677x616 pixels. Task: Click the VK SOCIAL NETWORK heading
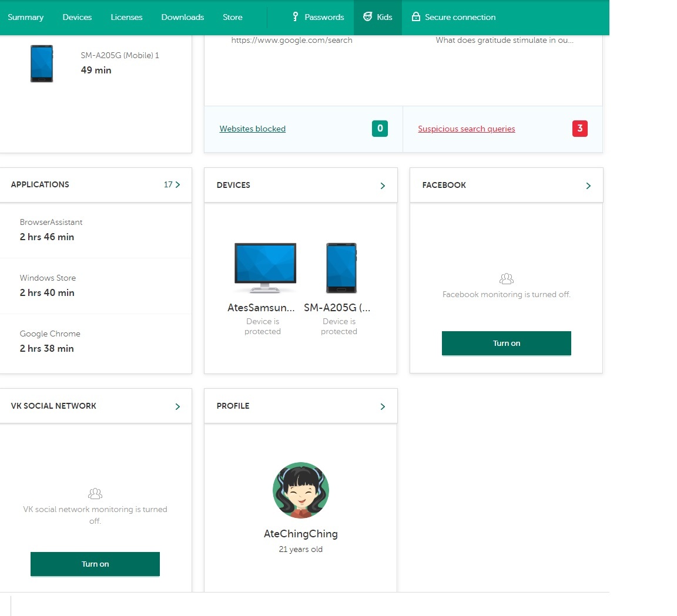pos(53,406)
